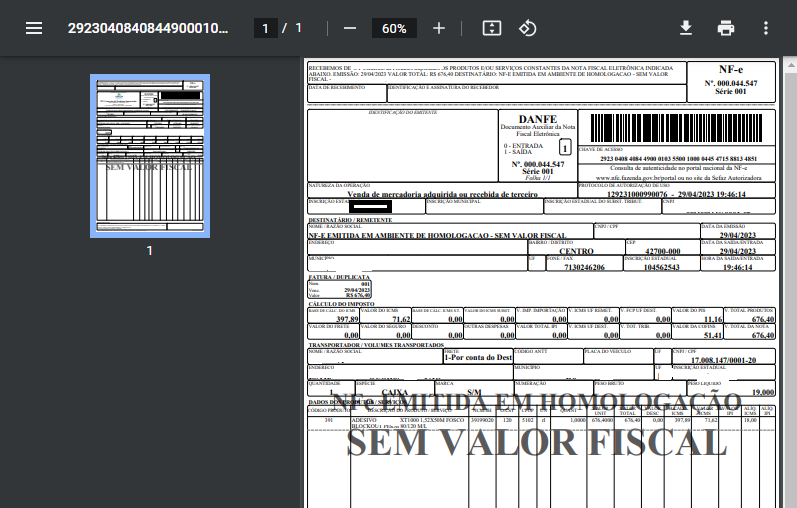Click the PDF filename in the toolbar
Viewport: 797px width, 508px height.
click(x=148, y=28)
